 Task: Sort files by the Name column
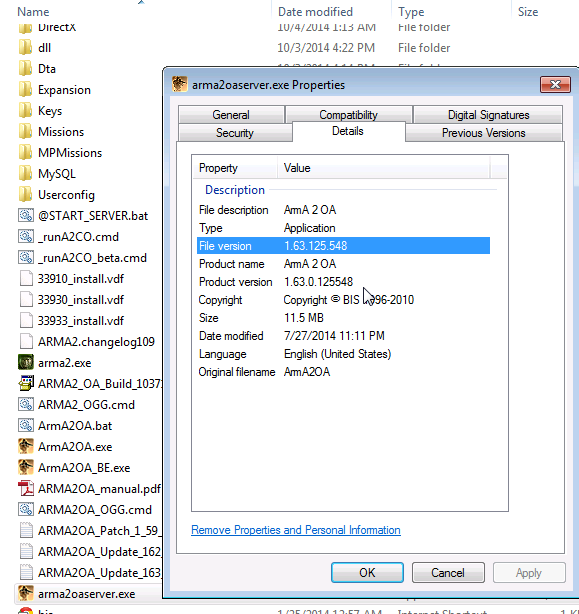coord(33,12)
